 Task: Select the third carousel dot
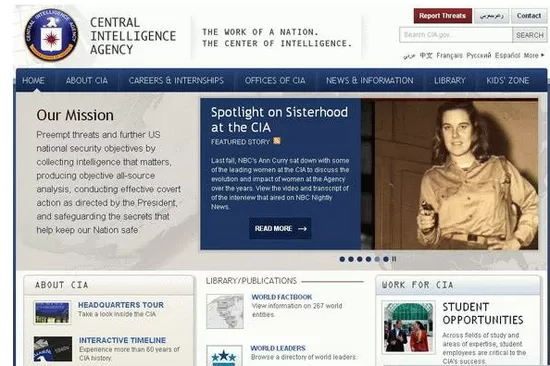[360, 259]
